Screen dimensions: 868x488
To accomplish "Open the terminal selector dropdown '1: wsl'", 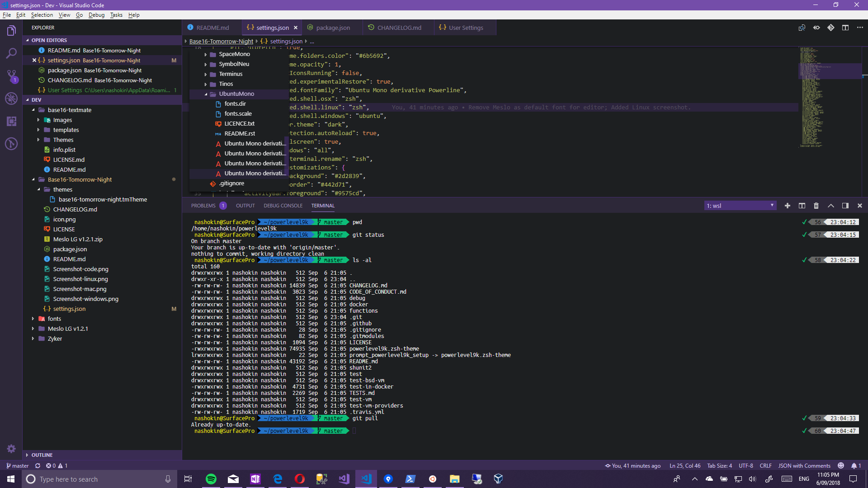I will (x=740, y=206).
